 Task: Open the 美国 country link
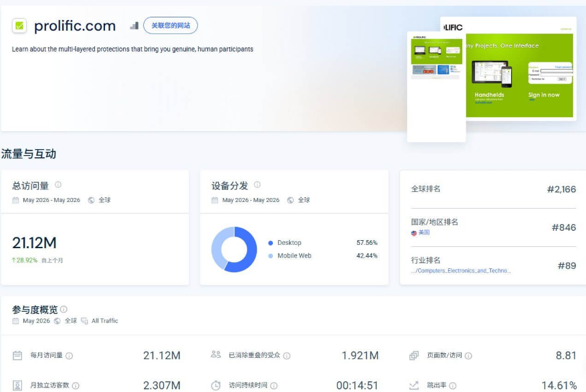tap(424, 232)
